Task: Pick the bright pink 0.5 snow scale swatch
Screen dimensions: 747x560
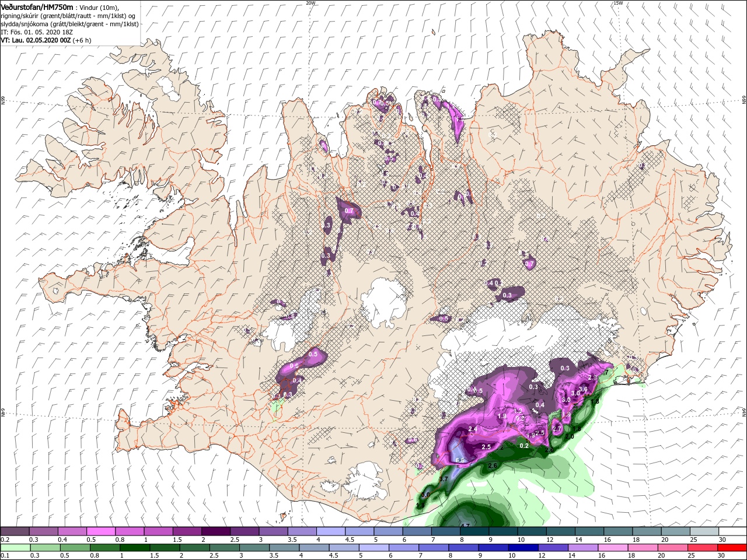Action: pyautogui.click(x=100, y=531)
